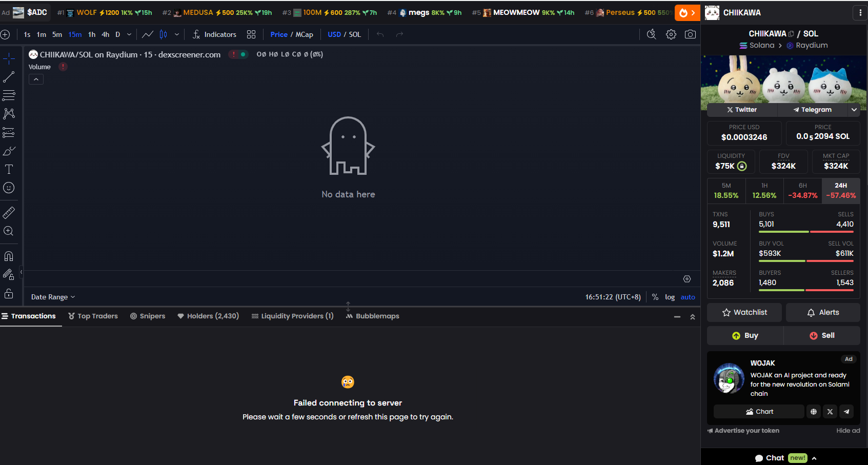Expand the timeframe interval dropdown arrow
The height and width of the screenshot is (465, 868).
(129, 34)
